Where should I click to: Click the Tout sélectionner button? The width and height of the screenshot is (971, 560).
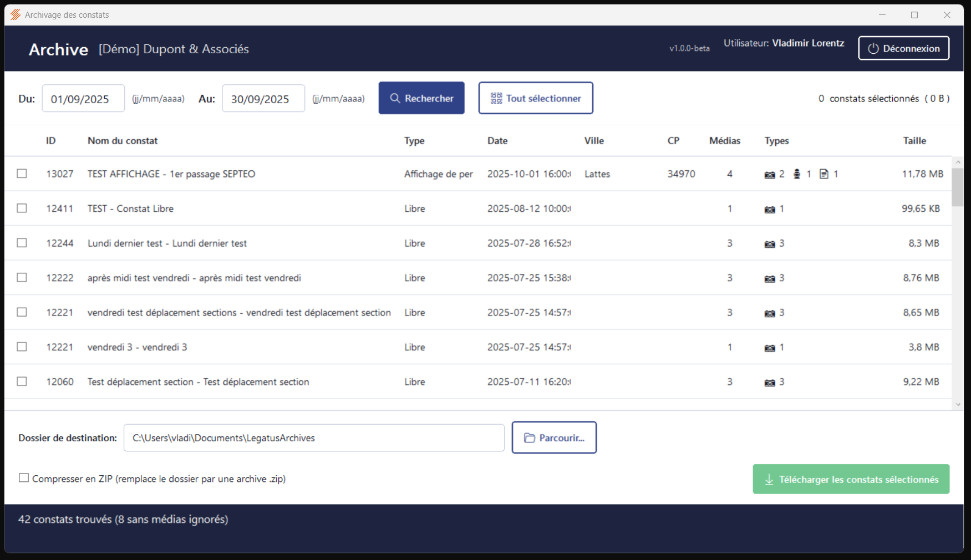pyautogui.click(x=536, y=98)
